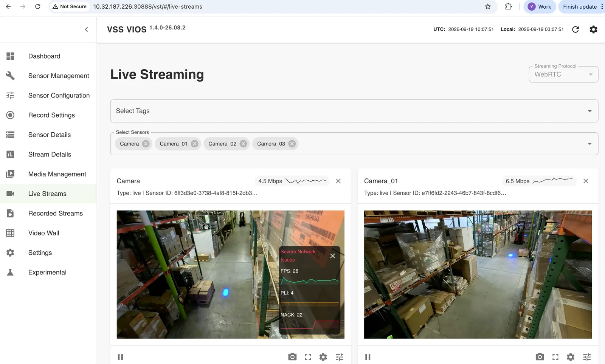This screenshot has width=605, height=364.
Task: Pause the Camera_01 live stream
Action: click(368, 357)
